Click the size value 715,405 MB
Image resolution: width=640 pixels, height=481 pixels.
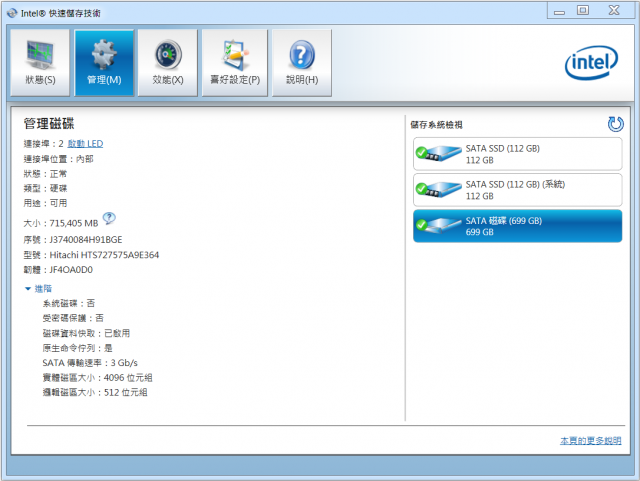pyautogui.click(x=74, y=223)
